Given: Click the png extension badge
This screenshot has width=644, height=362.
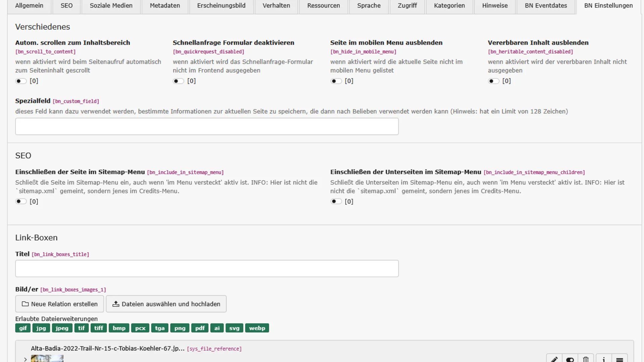Looking at the screenshot, I should (180, 328).
